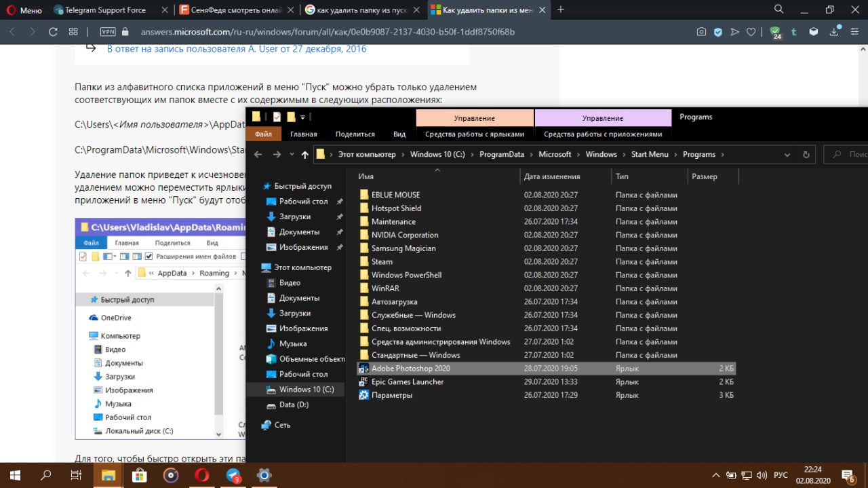
Task: Refresh the Explorer folder view
Action: coord(806,154)
